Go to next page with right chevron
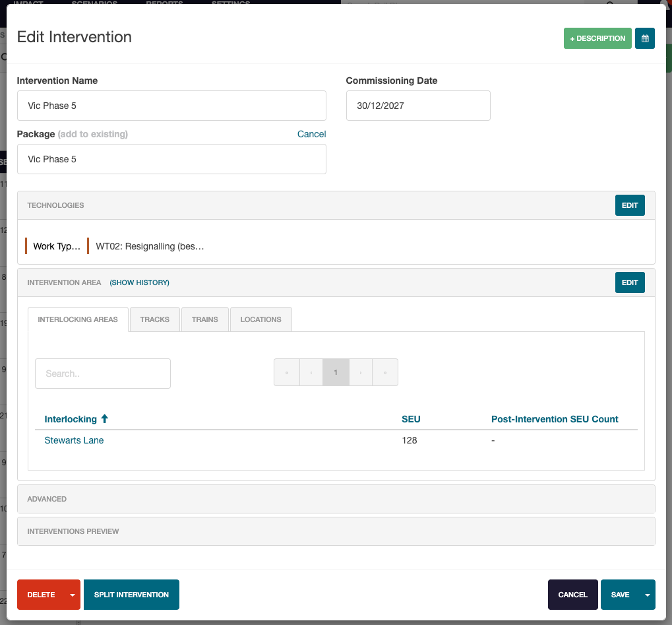This screenshot has height=625, width=672. click(360, 372)
